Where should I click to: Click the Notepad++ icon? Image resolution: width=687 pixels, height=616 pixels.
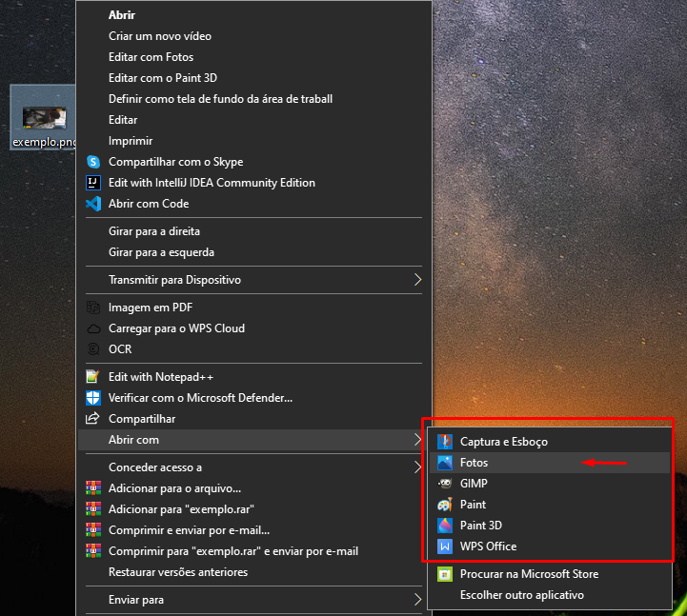click(x=92, y=376)
